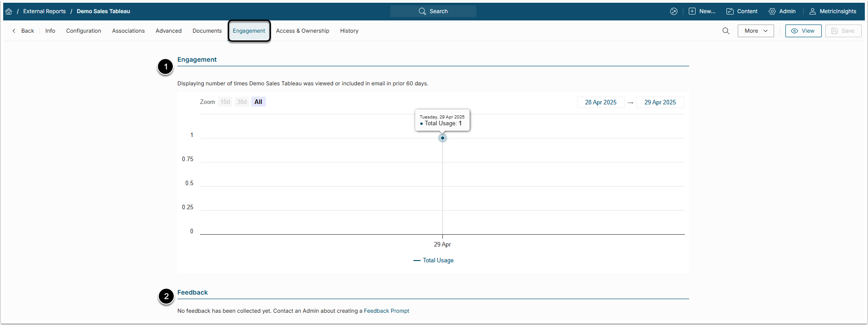
Task: Open the 29 Apr 2025 end date picker
Action: tap(660, 103)
